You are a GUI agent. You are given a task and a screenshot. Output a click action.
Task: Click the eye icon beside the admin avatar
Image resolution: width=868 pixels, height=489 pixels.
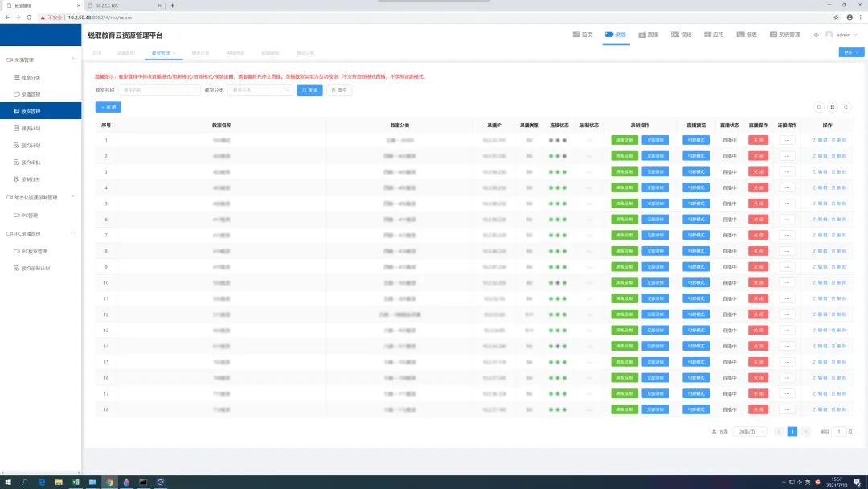[x=817, y=35]
